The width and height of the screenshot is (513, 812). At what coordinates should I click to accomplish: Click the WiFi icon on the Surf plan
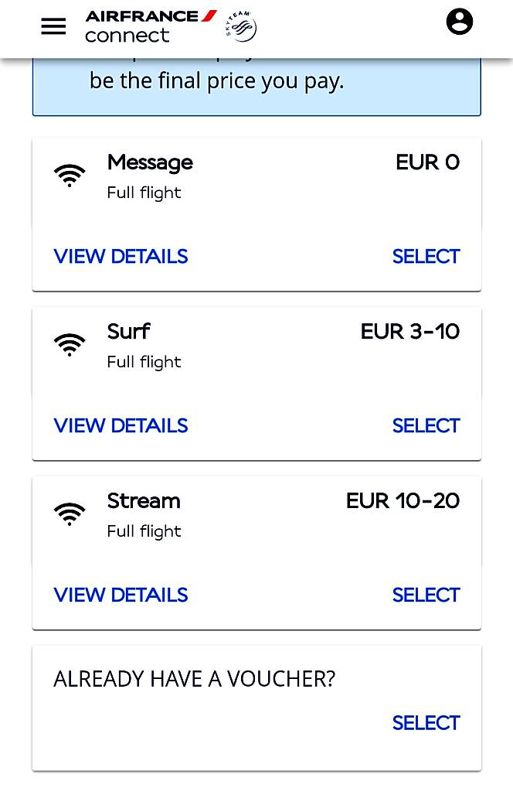click(x=70, y=344)
